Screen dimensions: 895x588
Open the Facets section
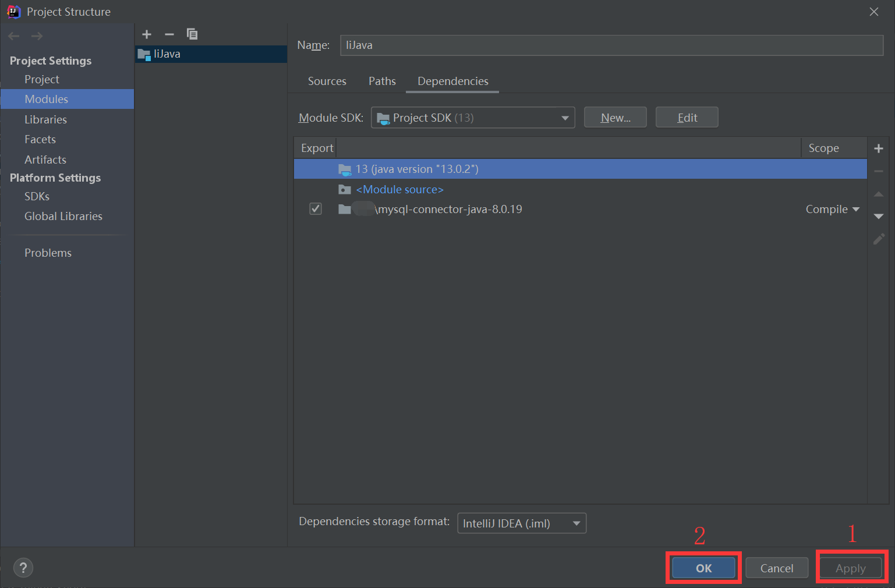point(40,139)
